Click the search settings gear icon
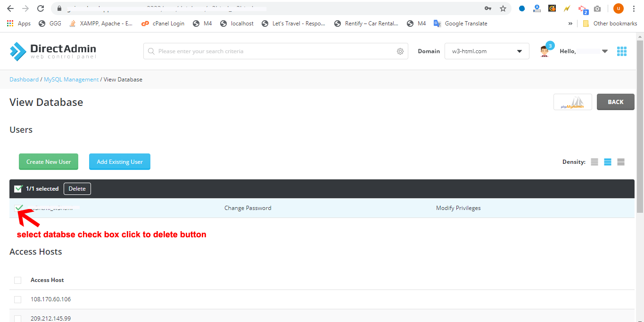Image resolution: width=644 pixels, height=322 pixels. [x=400, y=51]
